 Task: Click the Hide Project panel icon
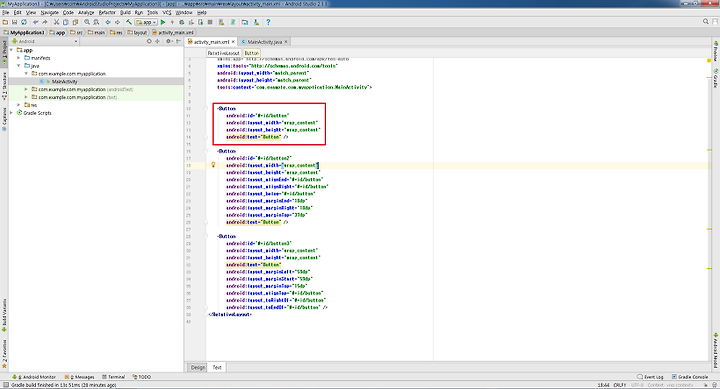[x=179, y=41]
